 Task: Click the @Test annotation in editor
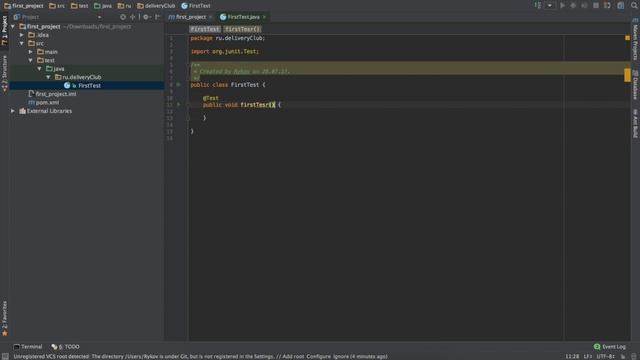211,98
